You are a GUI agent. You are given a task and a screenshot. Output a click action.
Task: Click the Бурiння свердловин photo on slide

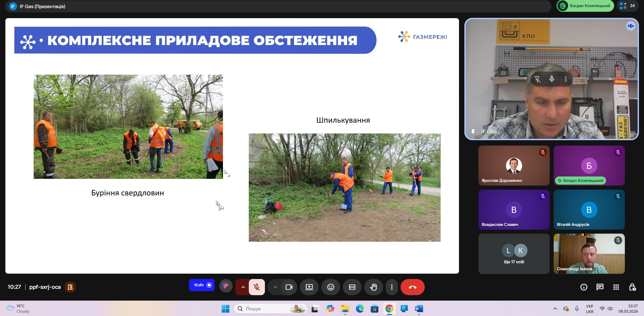(128, 127)
